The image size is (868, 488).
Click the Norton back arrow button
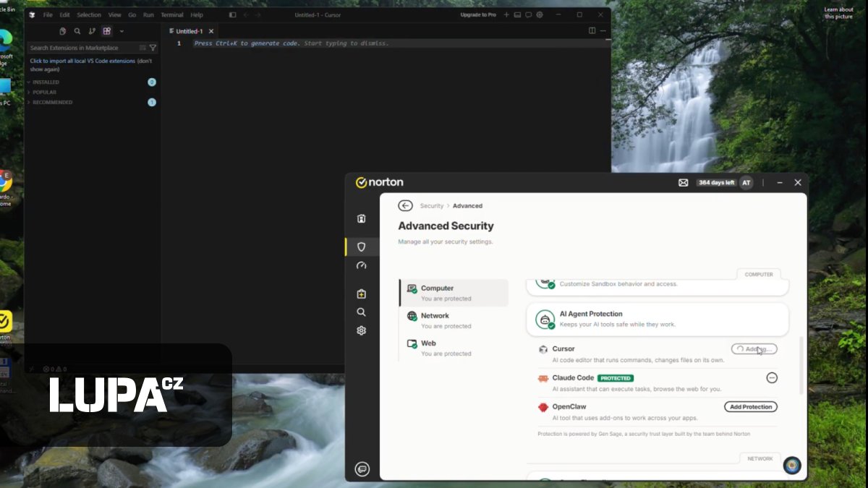[x=405, y=206]
